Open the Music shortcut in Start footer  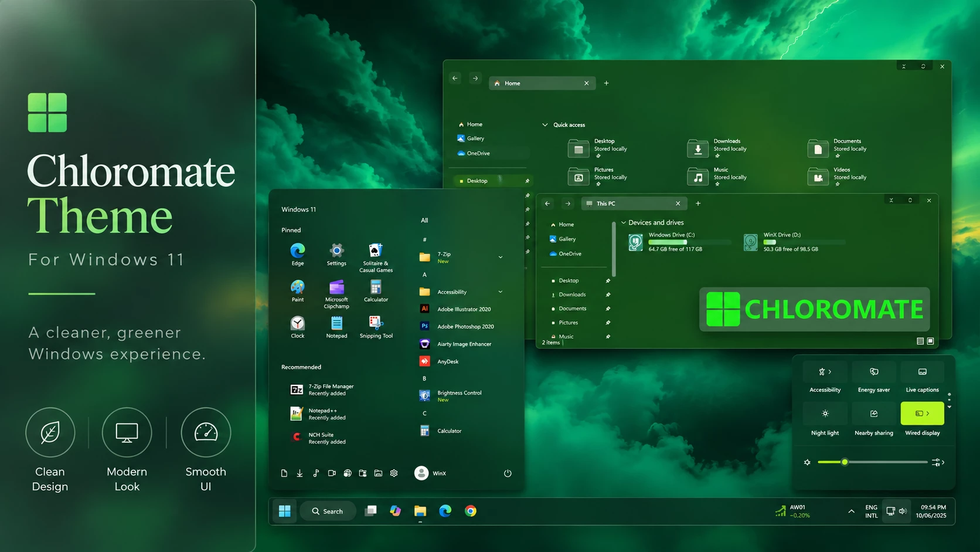316,473
